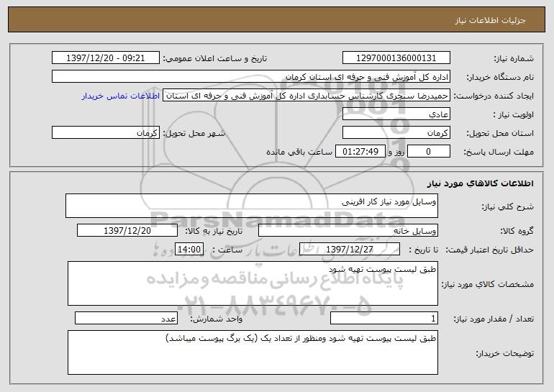Click the تا تاریخ label
554x392 pixels.
tap(423, 250)
